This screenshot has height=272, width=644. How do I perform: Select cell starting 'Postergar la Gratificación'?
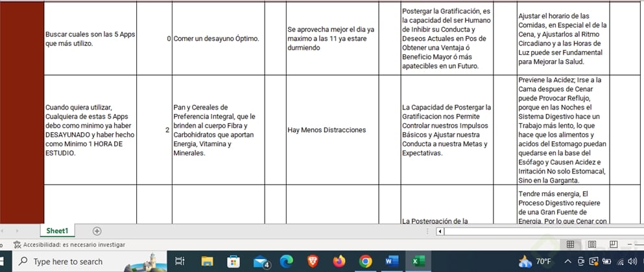pyautogui.click(x=447, y=39)
